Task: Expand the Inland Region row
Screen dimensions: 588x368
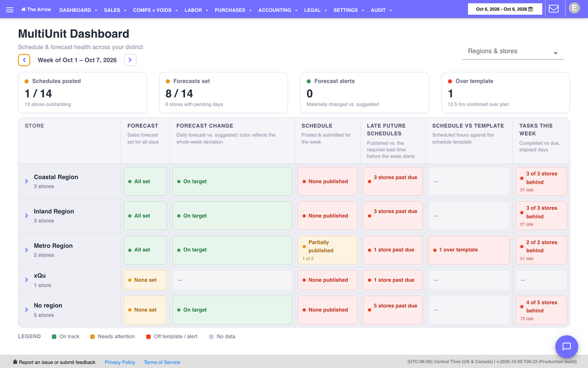Action: (x=26, y=216)
